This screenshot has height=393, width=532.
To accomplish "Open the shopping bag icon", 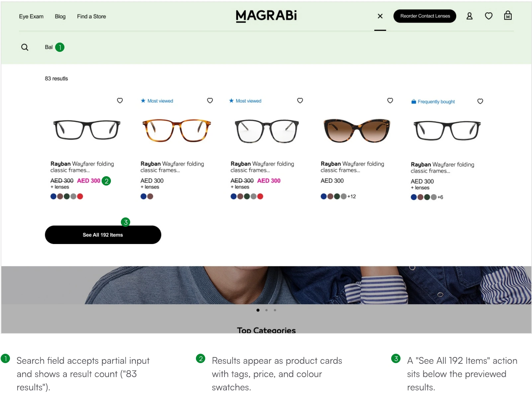I will [508, 16].
